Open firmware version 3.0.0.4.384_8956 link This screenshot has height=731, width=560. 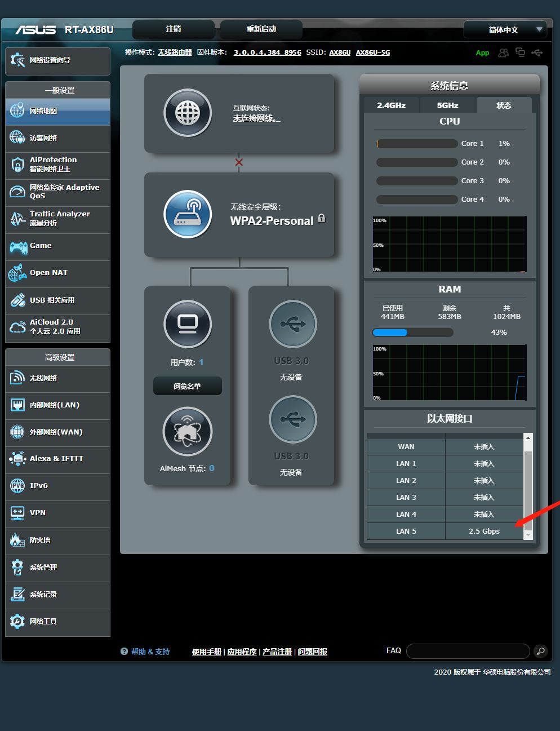coord(268,52)
